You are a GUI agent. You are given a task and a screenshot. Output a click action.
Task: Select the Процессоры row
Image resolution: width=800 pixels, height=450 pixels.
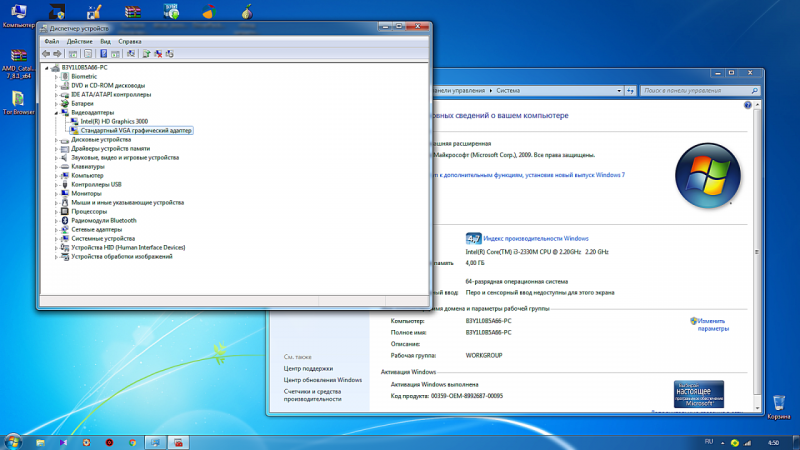point(84,212)
